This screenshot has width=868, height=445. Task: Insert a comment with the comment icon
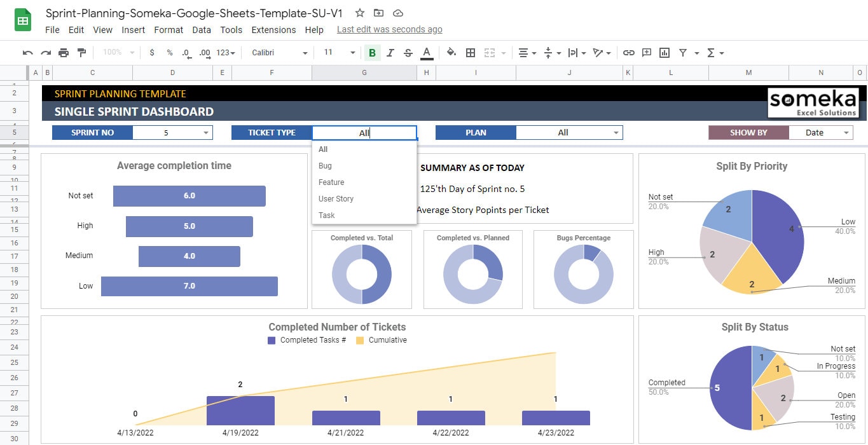point(646,53)
